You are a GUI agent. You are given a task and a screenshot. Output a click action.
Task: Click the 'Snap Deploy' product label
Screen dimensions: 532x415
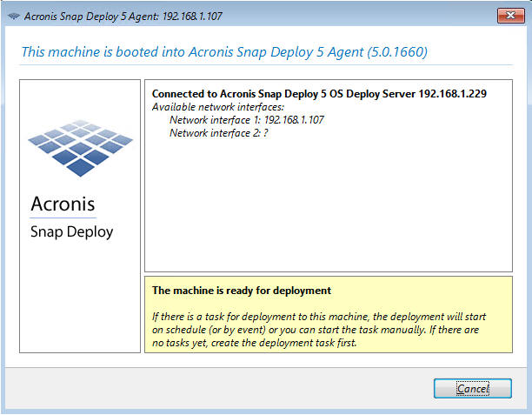[x=72, y=232]
